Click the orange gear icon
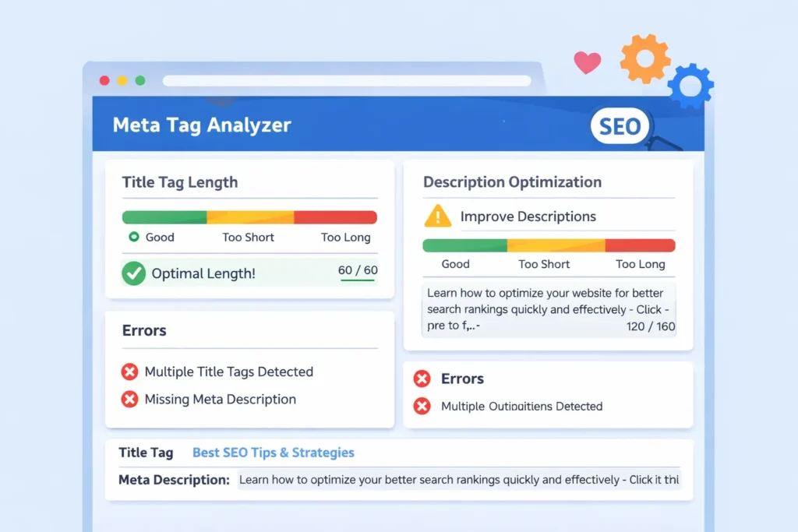798x532 pixels. (x=645, y=58)
